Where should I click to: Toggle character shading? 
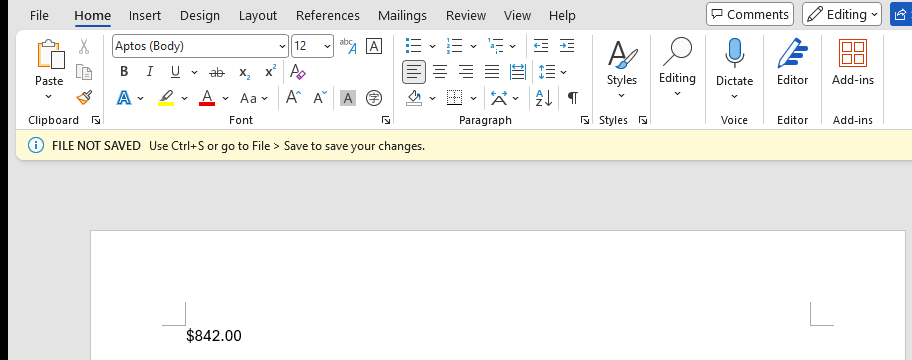coord(348,98)
